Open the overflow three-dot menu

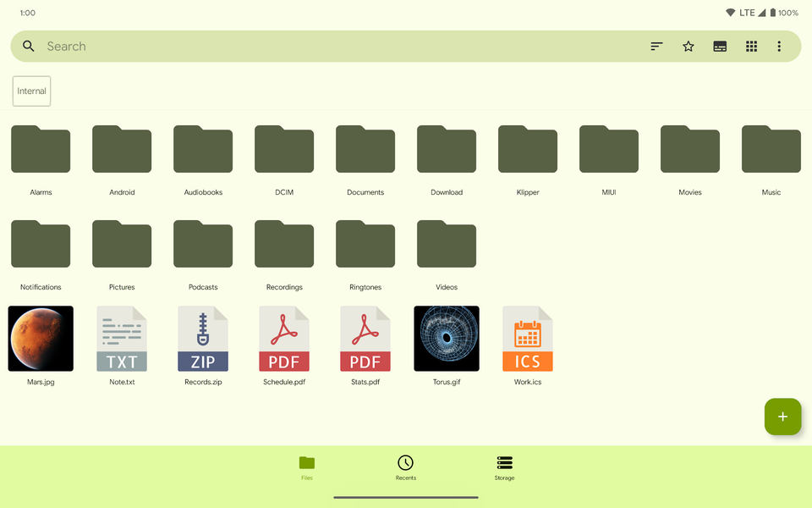(779, 47)
